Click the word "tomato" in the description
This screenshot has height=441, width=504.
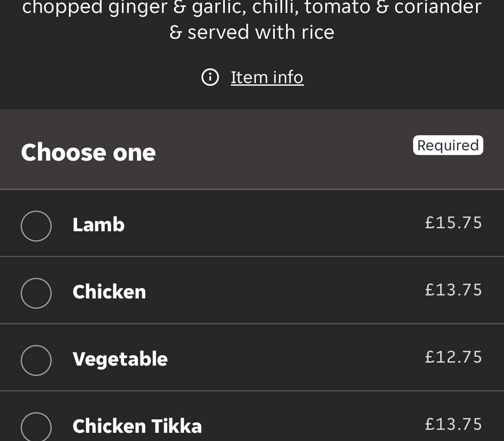point(337,7)
